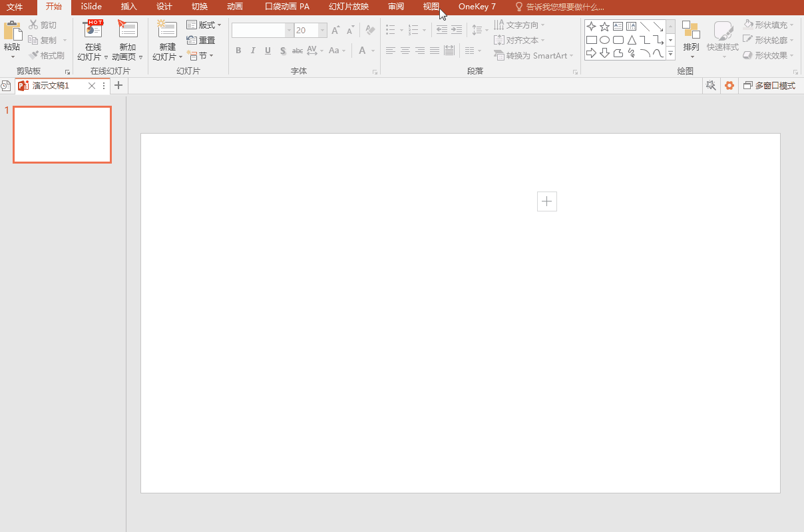Click the 重置 reset slide icon
The width and height of the screenshot is (804, 532).
click(x=192, y=41)
